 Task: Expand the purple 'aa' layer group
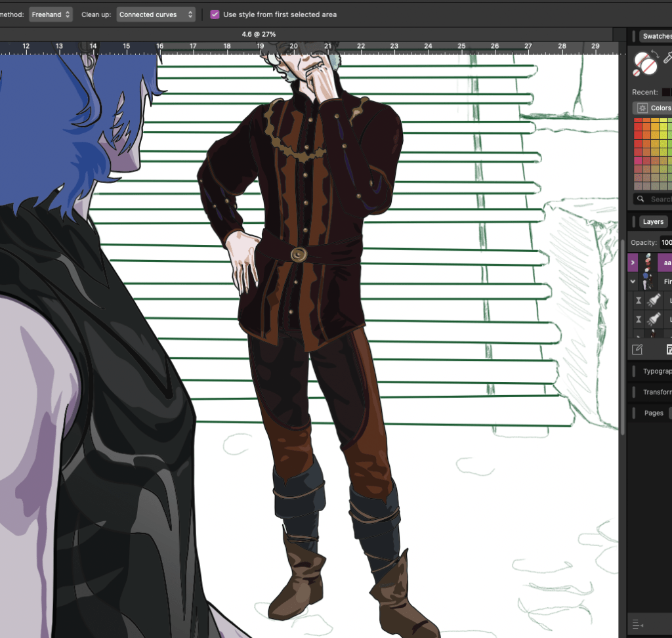pyautogui.click(x=633, y=263)
